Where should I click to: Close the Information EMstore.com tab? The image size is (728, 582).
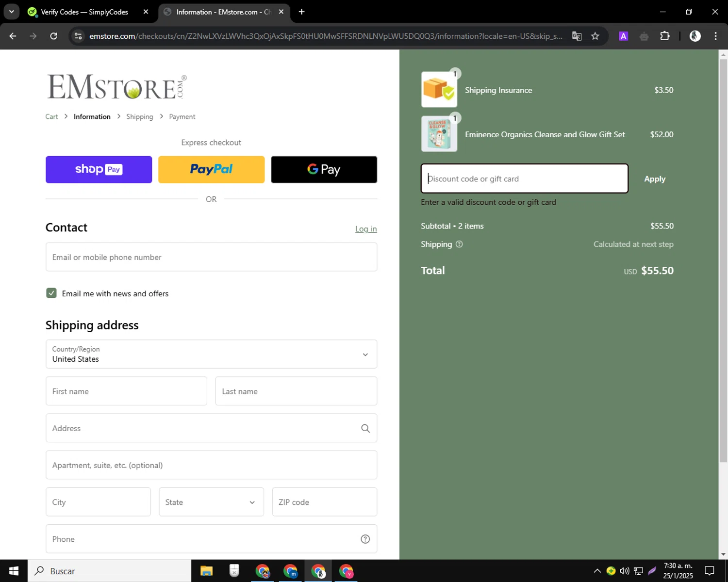click(x=281, y=12)
